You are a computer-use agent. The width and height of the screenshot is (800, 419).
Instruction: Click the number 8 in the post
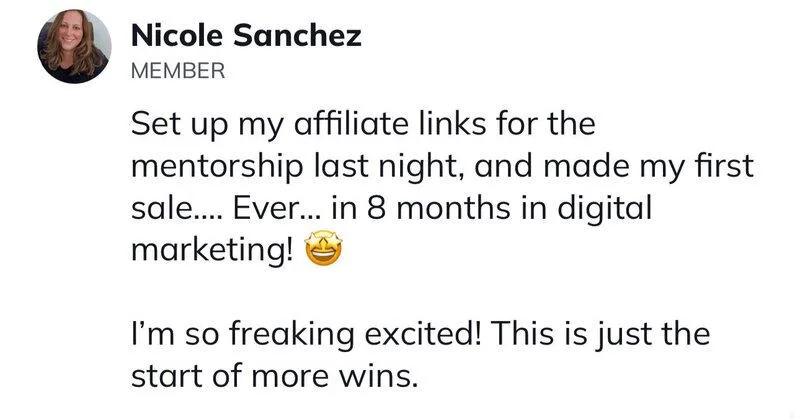point(376,209)
